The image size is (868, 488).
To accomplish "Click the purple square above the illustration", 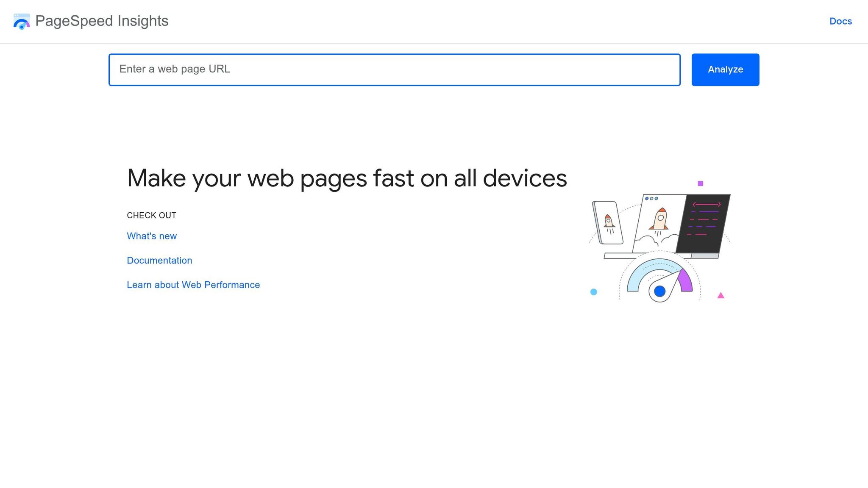I will point(700,182).
